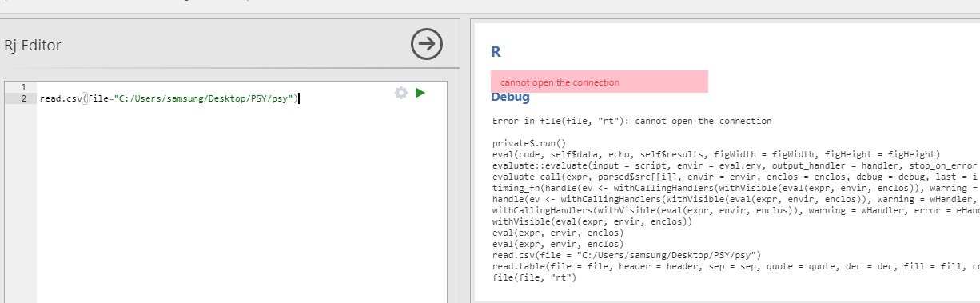Screen dimensions: 980x303
Task: Select the R heading in results
Action: pyautogui.click(x=496, y=52)
